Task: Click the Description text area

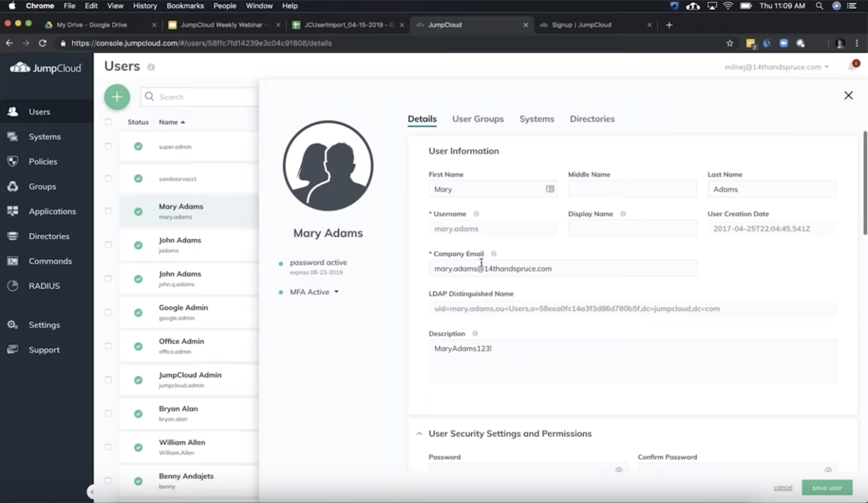Action: tap(633, 361)
